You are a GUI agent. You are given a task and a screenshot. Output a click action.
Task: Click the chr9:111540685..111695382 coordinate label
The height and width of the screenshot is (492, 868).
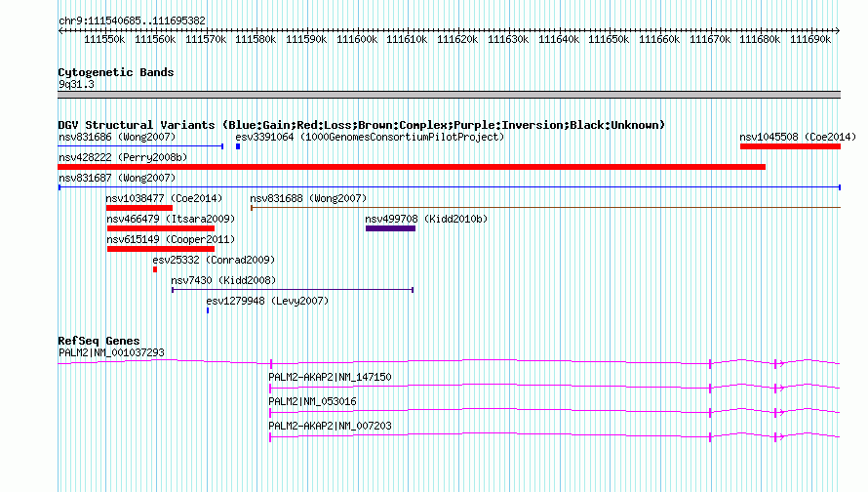(132, 20)
